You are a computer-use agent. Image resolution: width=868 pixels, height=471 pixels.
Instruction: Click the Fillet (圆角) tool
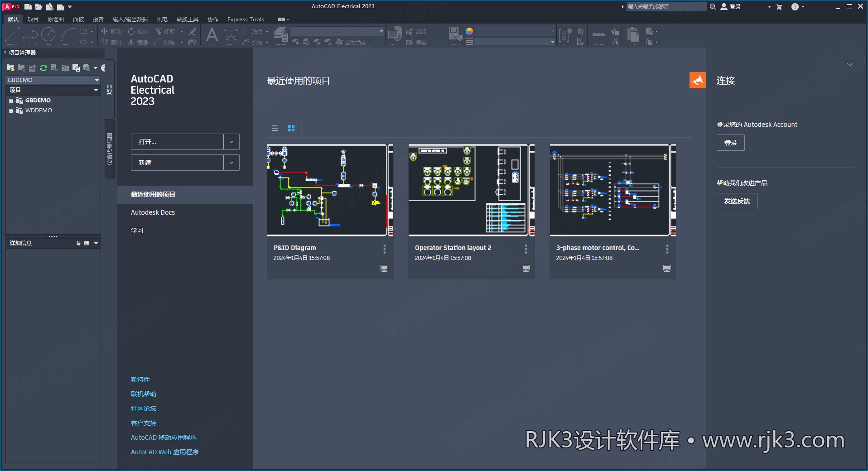coord(165,42)
